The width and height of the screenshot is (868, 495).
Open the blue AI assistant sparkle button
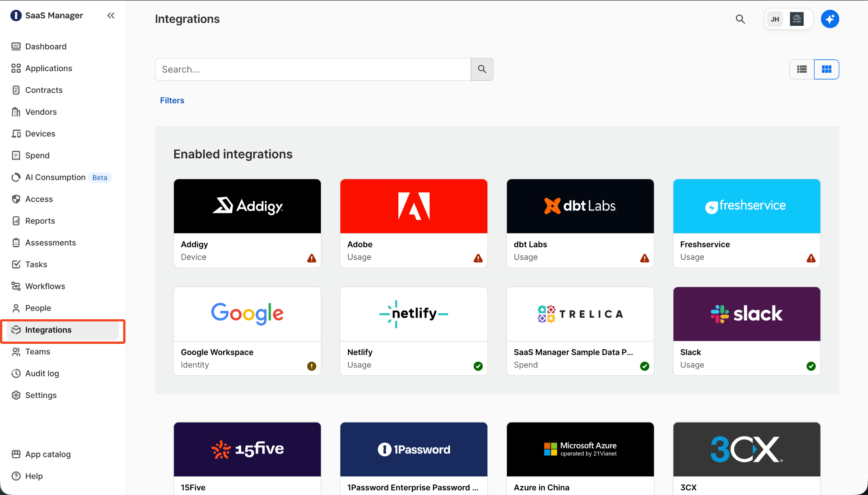(830, 19)
